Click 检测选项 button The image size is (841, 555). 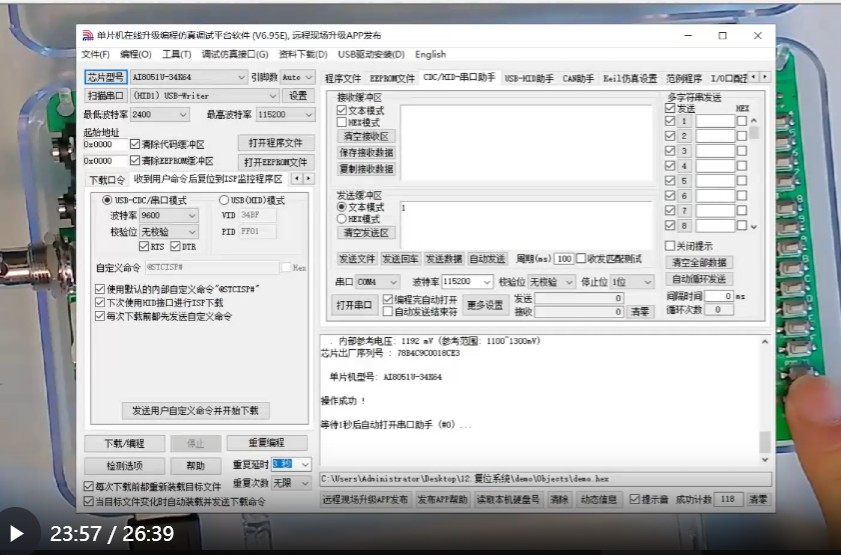[124, 465]
